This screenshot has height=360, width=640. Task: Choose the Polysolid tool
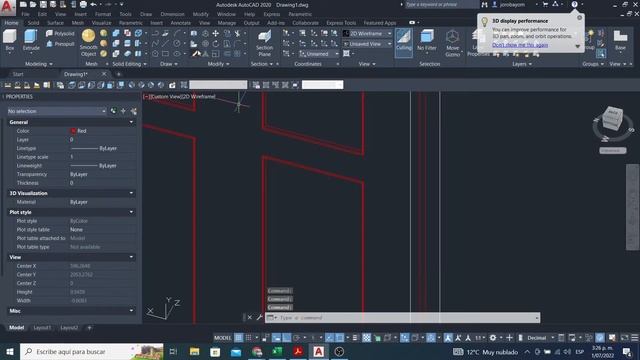point(60,33)
